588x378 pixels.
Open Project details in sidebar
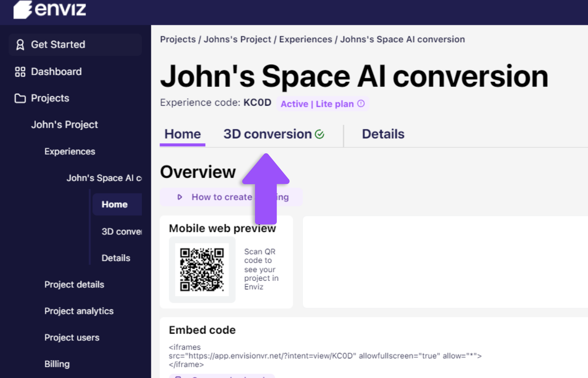(74, 285)
